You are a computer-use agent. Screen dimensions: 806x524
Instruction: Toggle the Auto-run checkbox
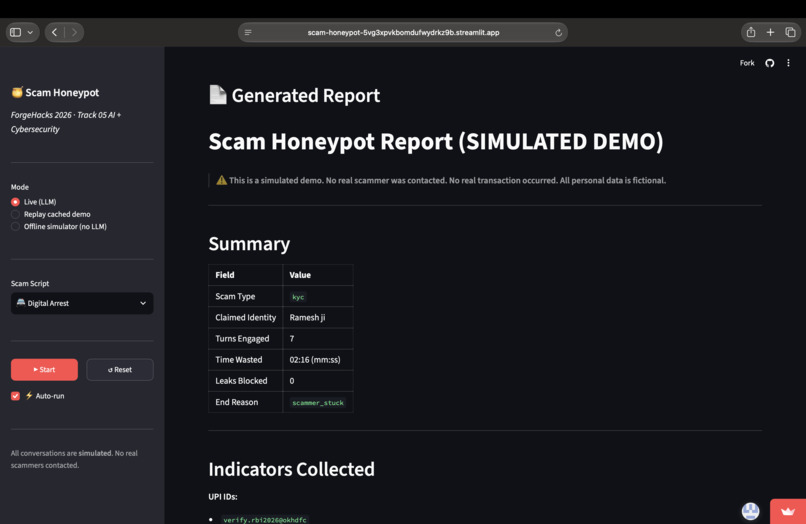pos(15,396)
